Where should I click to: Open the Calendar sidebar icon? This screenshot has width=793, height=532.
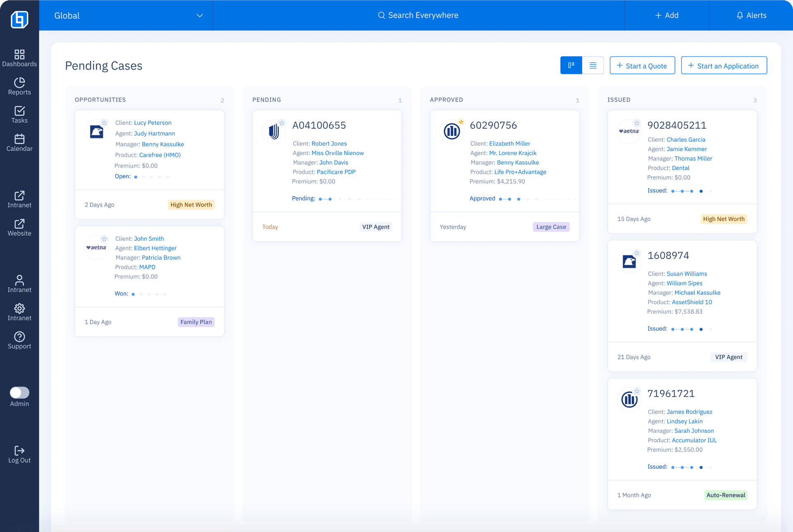[x=19, y=139]
